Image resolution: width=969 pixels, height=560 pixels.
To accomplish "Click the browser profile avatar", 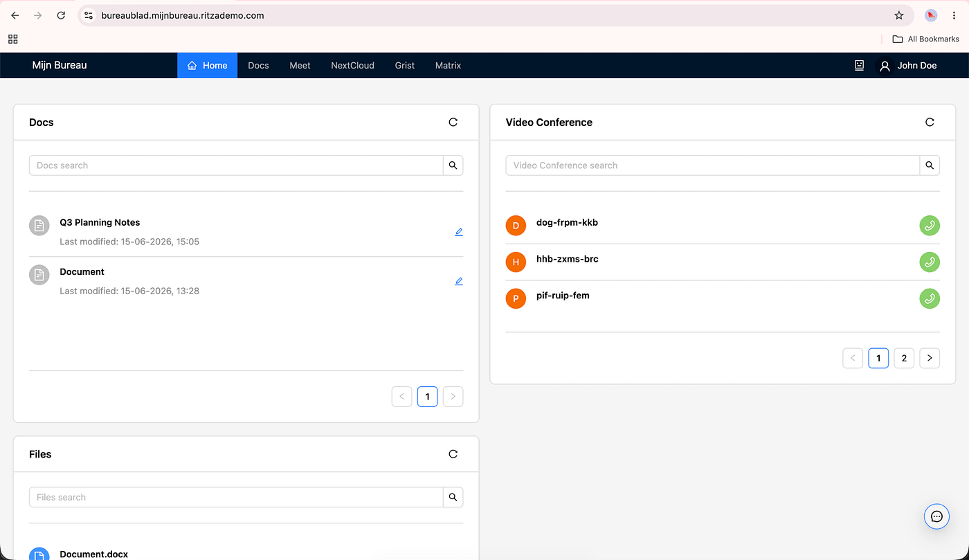I will (x=931, y=15).
